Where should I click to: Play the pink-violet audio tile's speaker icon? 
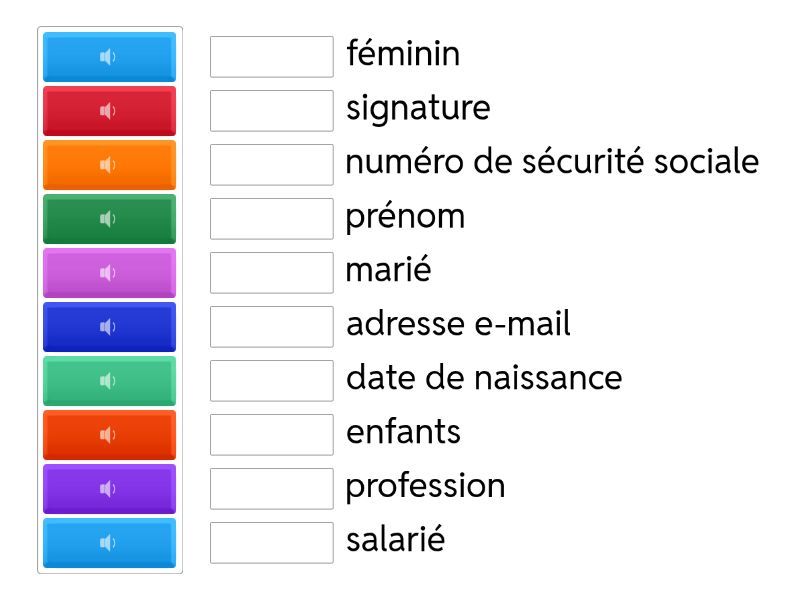108,273
